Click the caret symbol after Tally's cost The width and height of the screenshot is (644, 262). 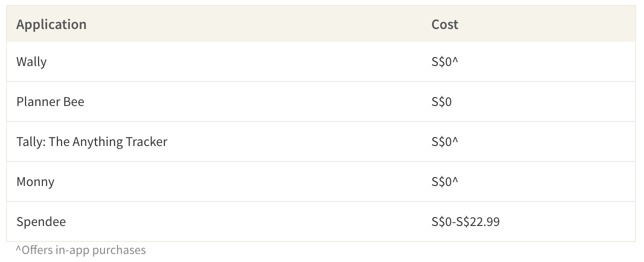coord(455,140)
